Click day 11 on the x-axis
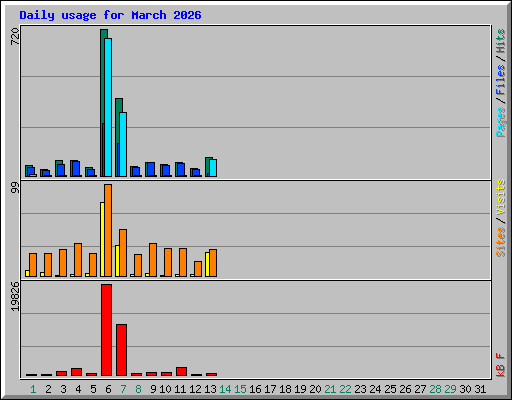512x400 pixels. [180, 389]
